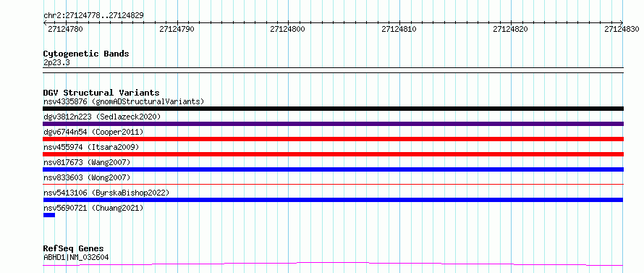Click the nsv4335876 gnomAD variant label
The width and height of the screenshot is (644, 273).
click(x=124, y=101)
